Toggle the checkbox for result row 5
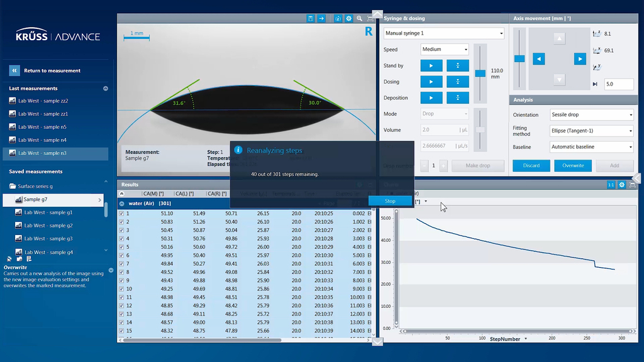Image resolution: width=644 pixels, height=362 pixels. 121,247
